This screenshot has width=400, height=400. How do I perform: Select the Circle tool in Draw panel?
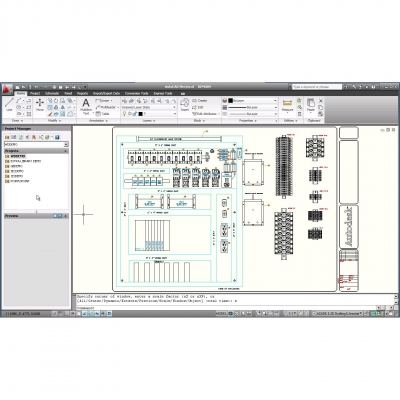click(x=19, y=107)
